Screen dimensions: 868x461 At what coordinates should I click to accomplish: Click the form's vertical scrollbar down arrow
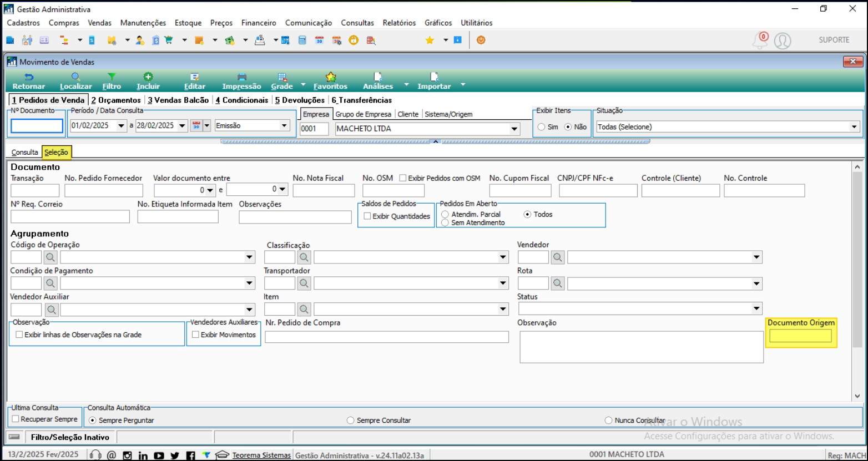click(x=857, y=396)
